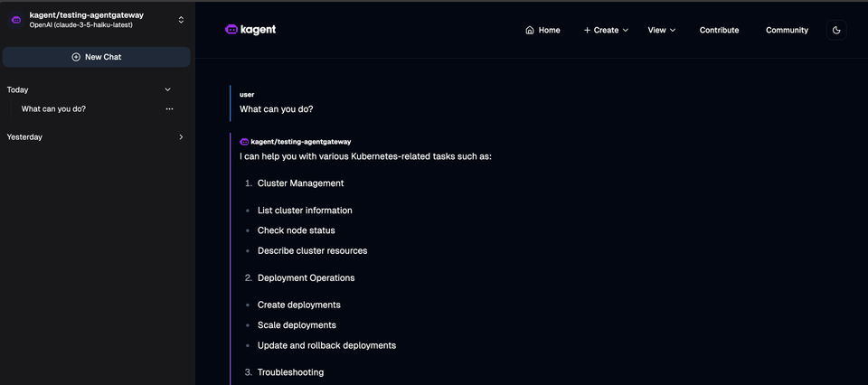Open the 'What can you do?' chat in the sidebar

click(x=53, y=109)
